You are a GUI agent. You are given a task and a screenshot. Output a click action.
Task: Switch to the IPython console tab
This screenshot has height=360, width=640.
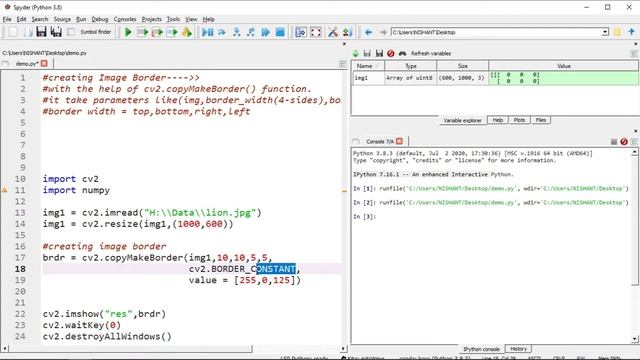click(x=481, y=349)
